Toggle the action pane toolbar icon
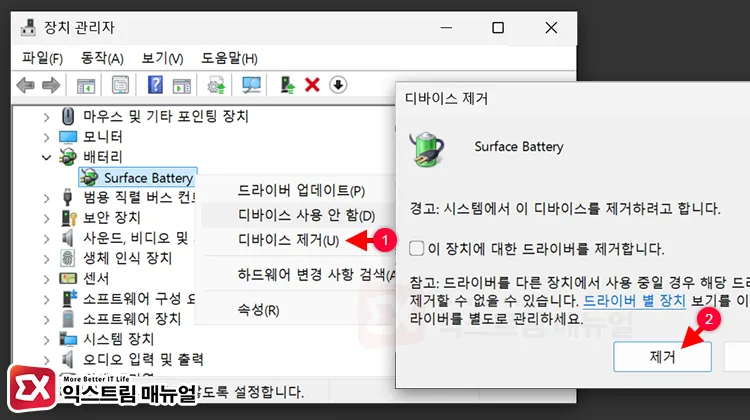This screenshot has height=420, width=750. click(182, 86)
